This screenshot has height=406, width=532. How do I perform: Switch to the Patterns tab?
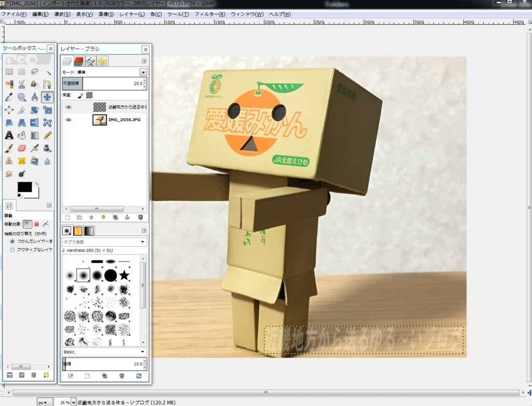(78, 231)
